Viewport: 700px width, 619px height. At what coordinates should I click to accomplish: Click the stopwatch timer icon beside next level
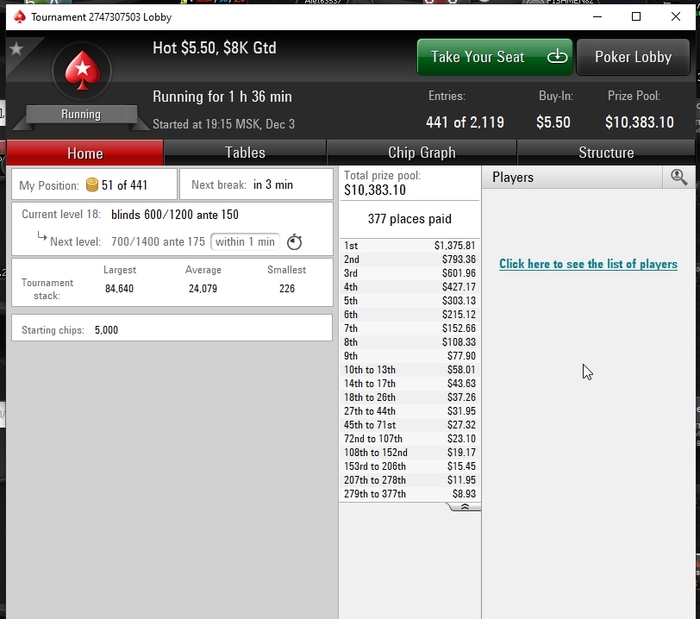[x=294, y=242]
